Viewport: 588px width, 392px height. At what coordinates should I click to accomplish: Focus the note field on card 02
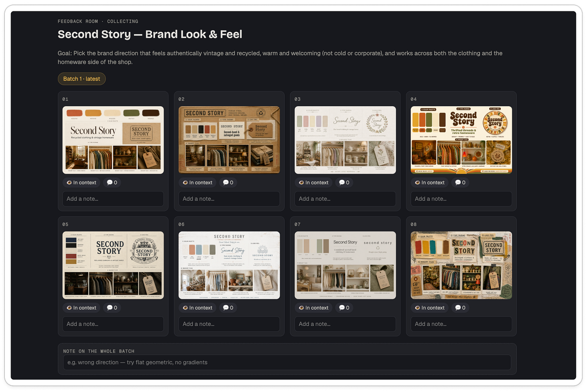(229, 199)
